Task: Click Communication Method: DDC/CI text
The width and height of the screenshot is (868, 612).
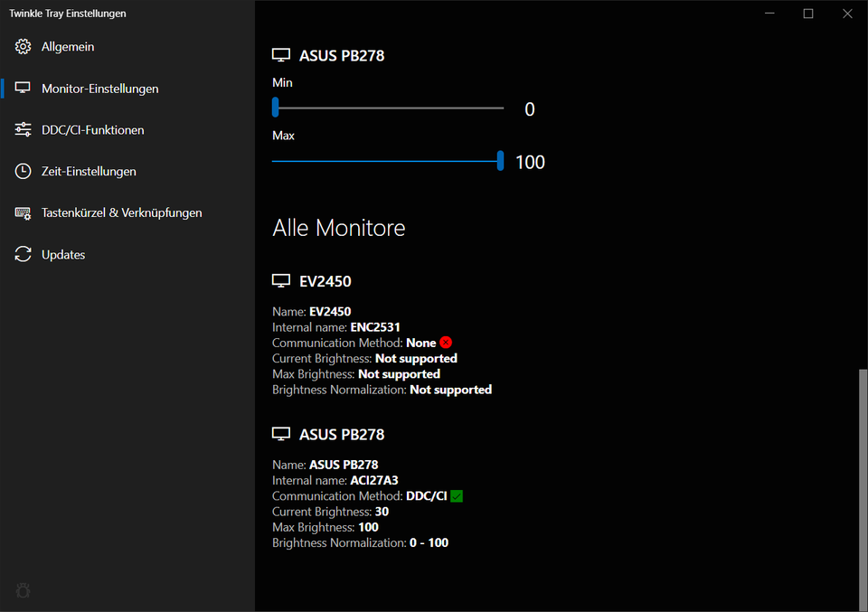Action: click(360, 496)
